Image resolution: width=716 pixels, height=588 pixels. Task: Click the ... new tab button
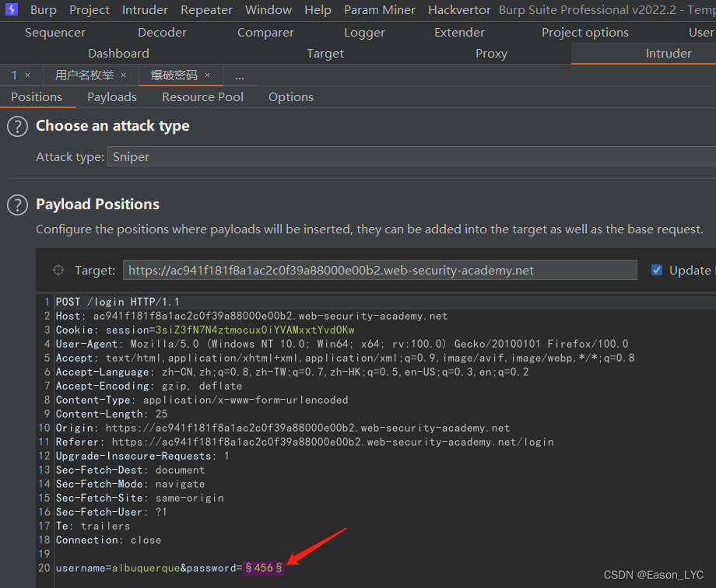239,76
